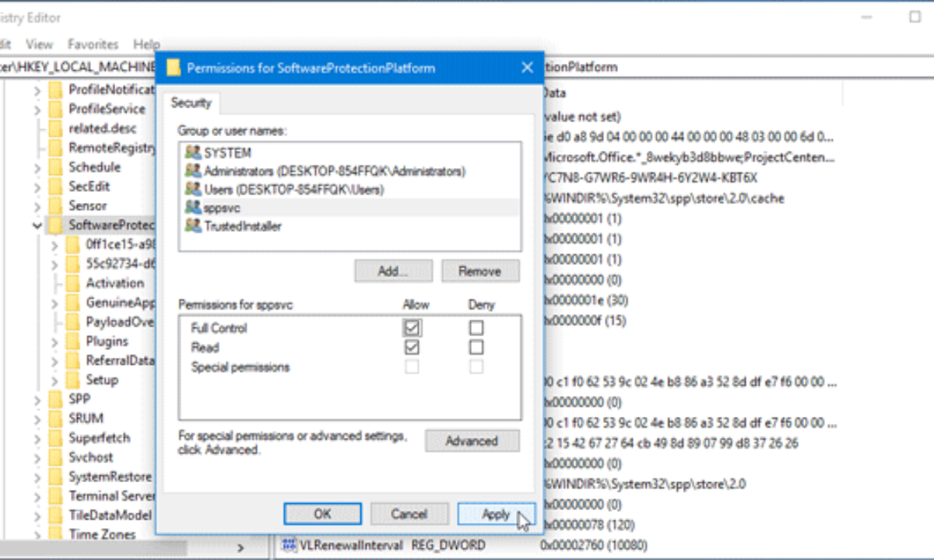Image resolution: width=934 pixels, height=560 pixels.
Task: Click the Add... button
Action: click(393, 271)
